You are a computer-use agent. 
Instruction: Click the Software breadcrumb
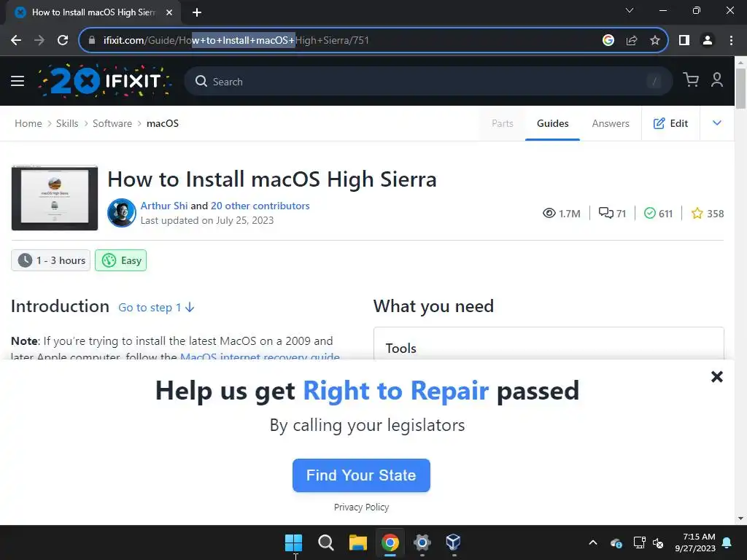click(112, 123)
